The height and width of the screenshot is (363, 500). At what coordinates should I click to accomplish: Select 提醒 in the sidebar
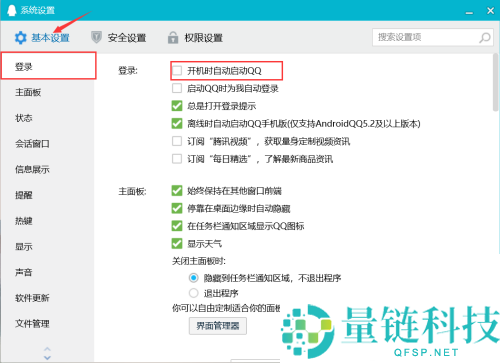click(47, 195)
